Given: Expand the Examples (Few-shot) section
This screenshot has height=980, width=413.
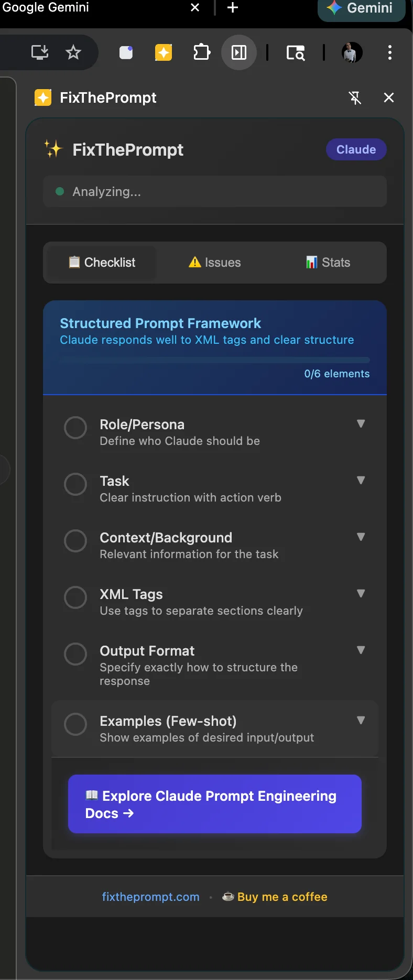Looking at the screenshot, I should pos(361,720).
